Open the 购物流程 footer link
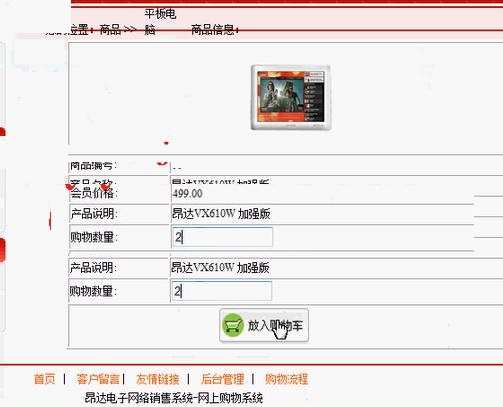The width and height of the screenshot is (503, 407). tap(286, 379)
